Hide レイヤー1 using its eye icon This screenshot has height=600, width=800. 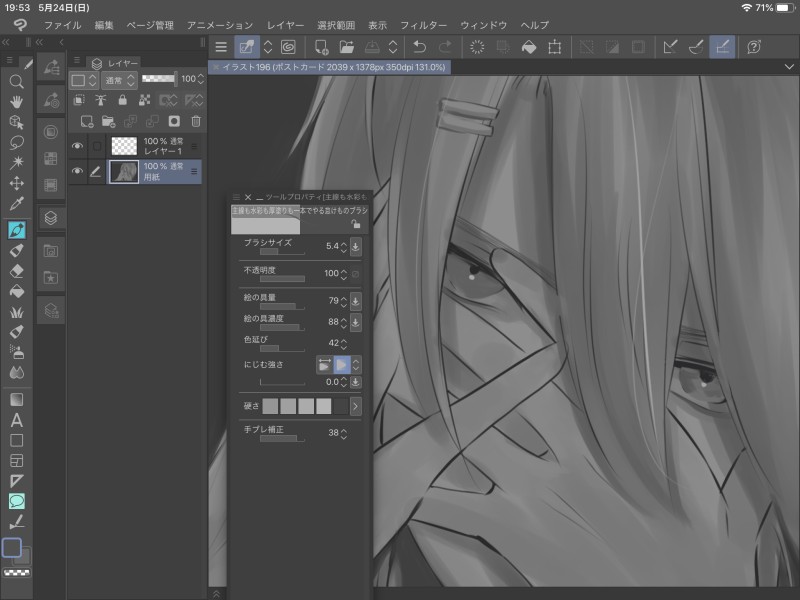pos(78,146)
